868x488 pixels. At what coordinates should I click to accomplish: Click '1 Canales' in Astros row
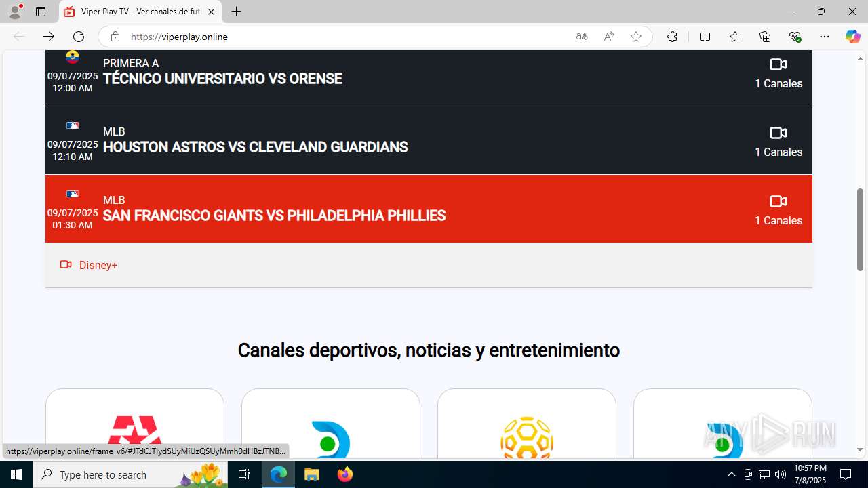[778, 152]
